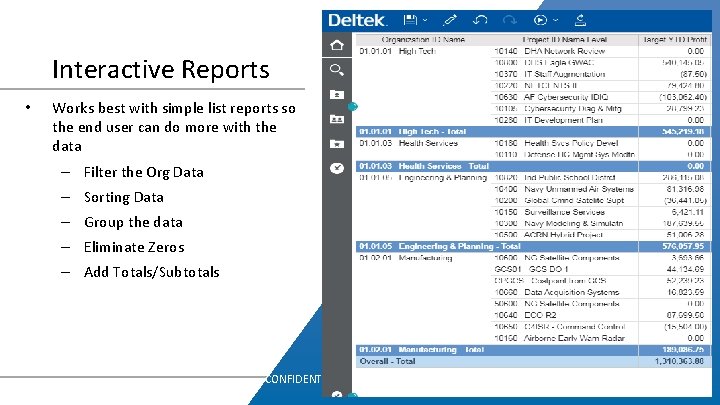This screenshot has width=720, height=405.
Task: Select the Project ID Name Level column header
Action: tap(564, 39)
